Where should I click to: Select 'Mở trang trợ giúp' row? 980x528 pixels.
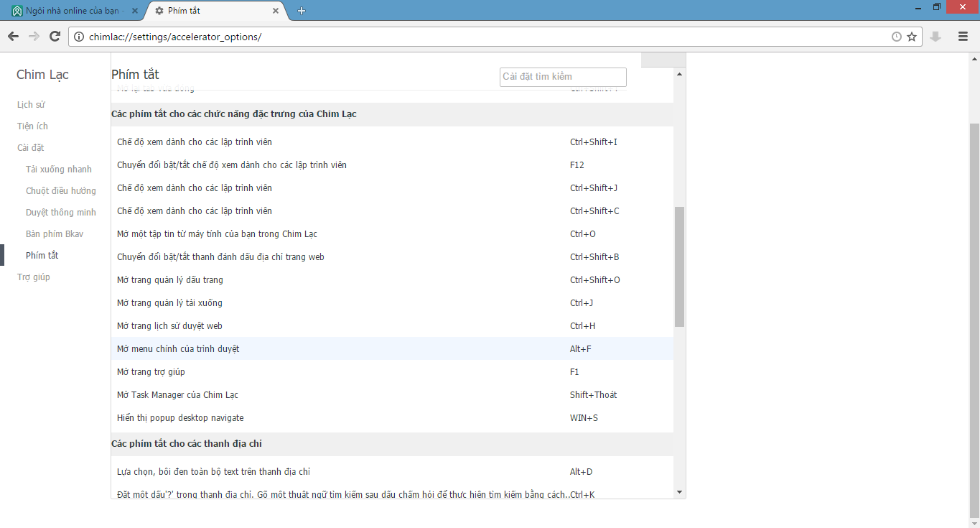pos(392,372)
